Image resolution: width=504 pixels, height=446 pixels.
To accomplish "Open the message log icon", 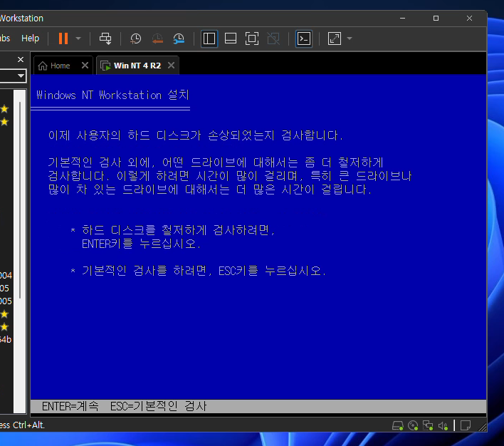I will point(465,426).
